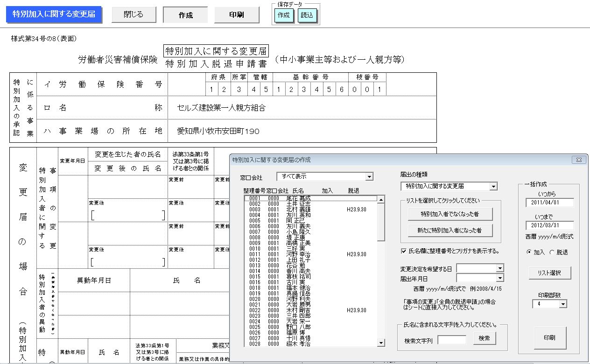The height and width of the screenshot is (364, 590).
Task: Click the 印刷 button in the 一括作成 group
Action: tap(550, 337)
